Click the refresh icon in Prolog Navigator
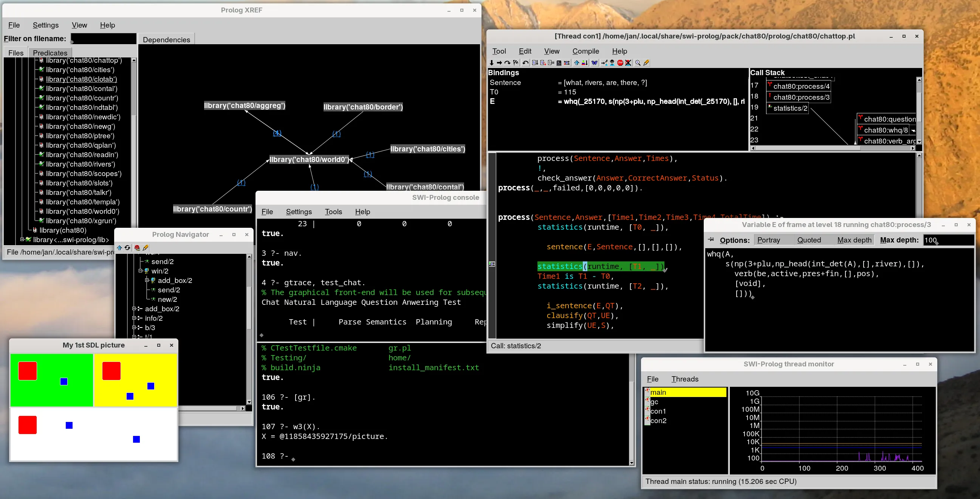The height and width of the screenshot is (499, 980). (127, 247)
